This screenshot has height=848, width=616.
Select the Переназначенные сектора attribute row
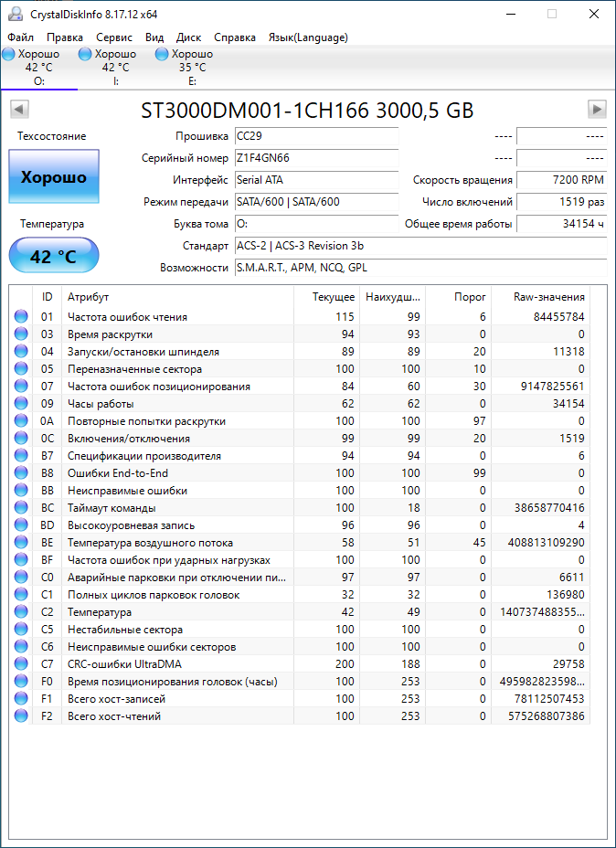(x=300, y=369)
